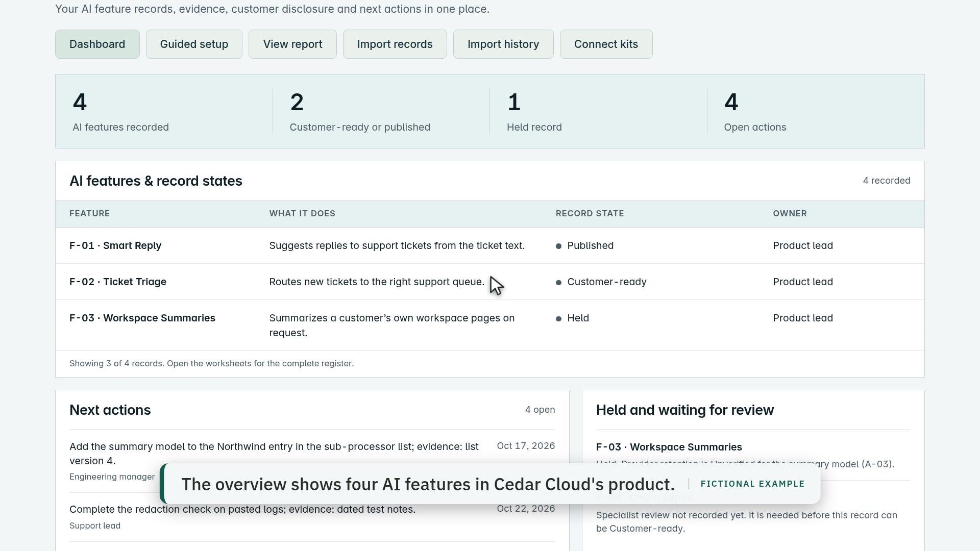Open the F-02 · Ticket Triage record
Image resolution: width=980 pixels, height=551 pixels.
click(x=490, y=282)
